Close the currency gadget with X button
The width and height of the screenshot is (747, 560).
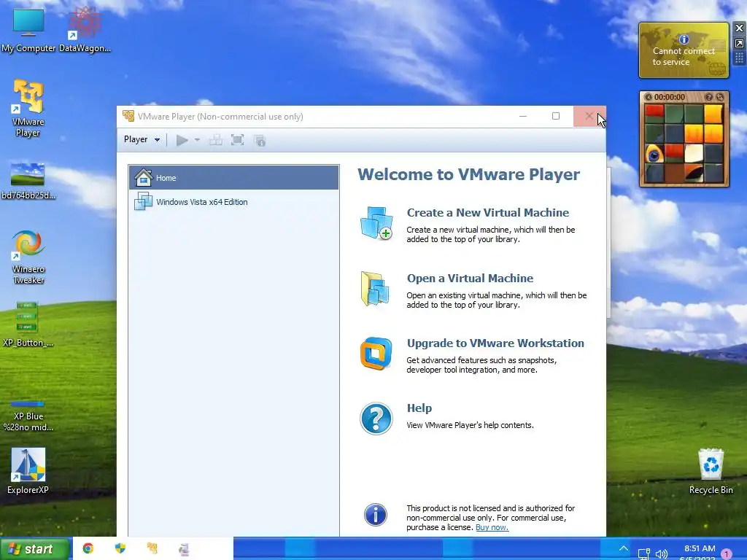pos(740,28)
